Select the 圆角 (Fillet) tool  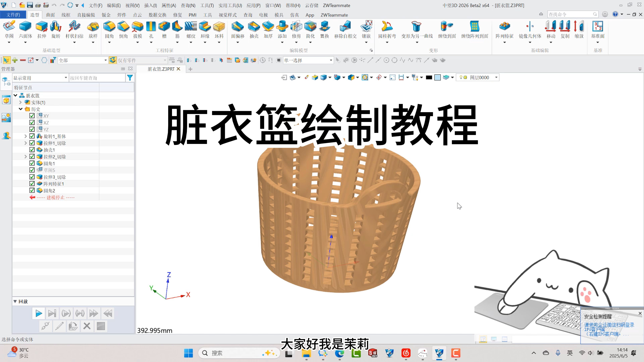pyautogui.click(x=109, y=29)
